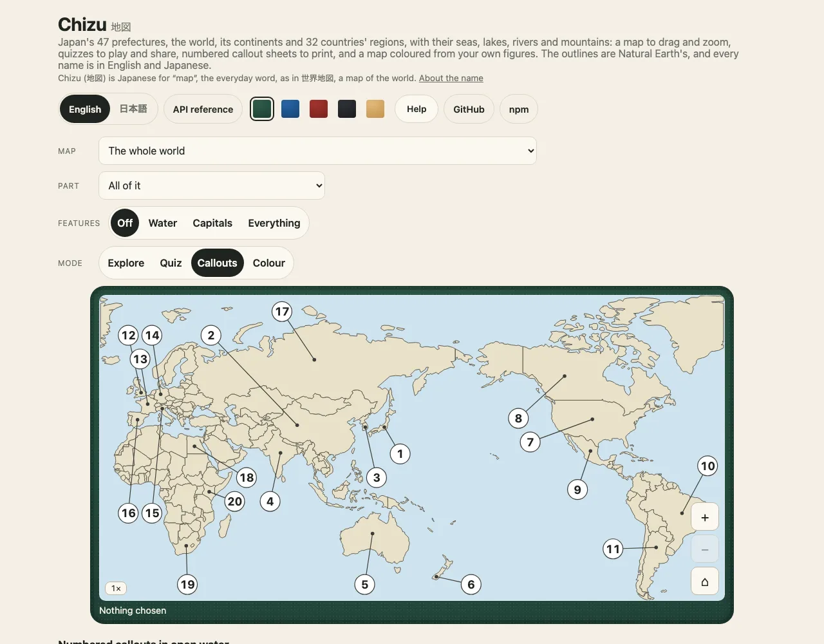Click the minus zoom-out button

705,549
